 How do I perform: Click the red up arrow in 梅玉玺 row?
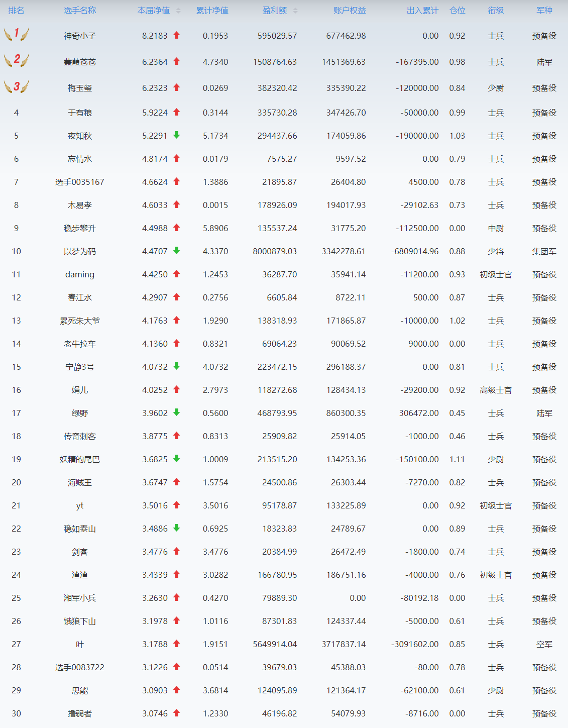tap(176, 87)
